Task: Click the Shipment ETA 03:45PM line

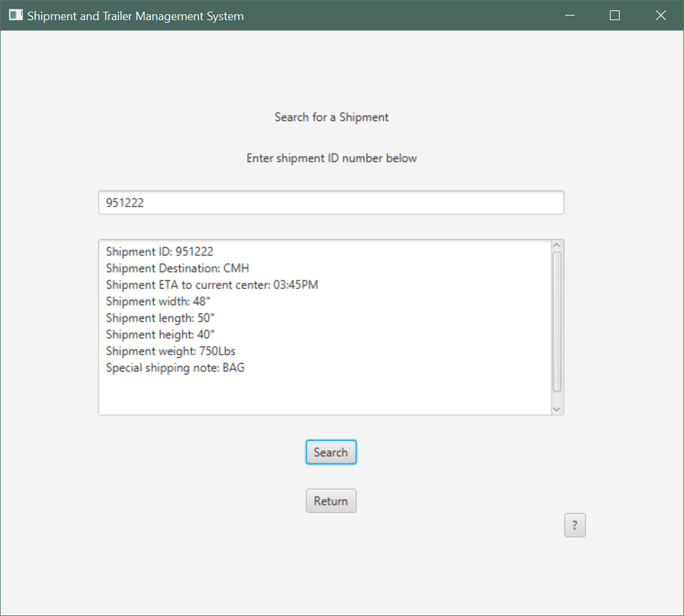Action: pyautogui.click(x=212, y=284)
